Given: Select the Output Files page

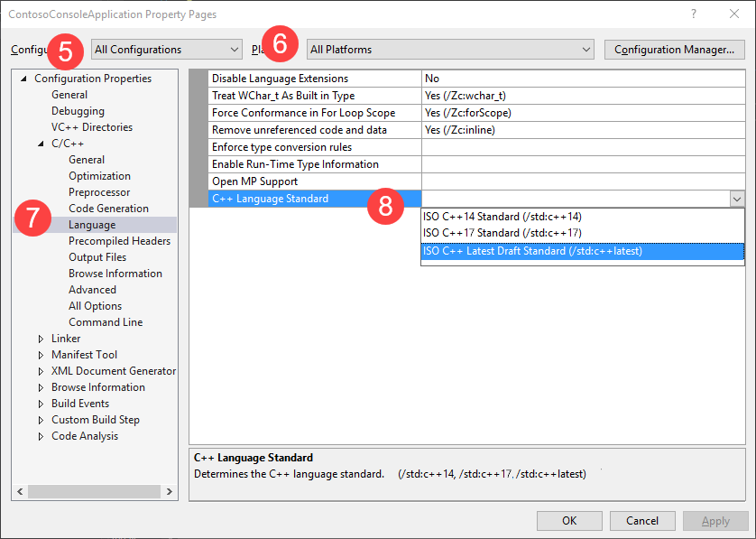Looking at the screenshot, I should point(97,257).
